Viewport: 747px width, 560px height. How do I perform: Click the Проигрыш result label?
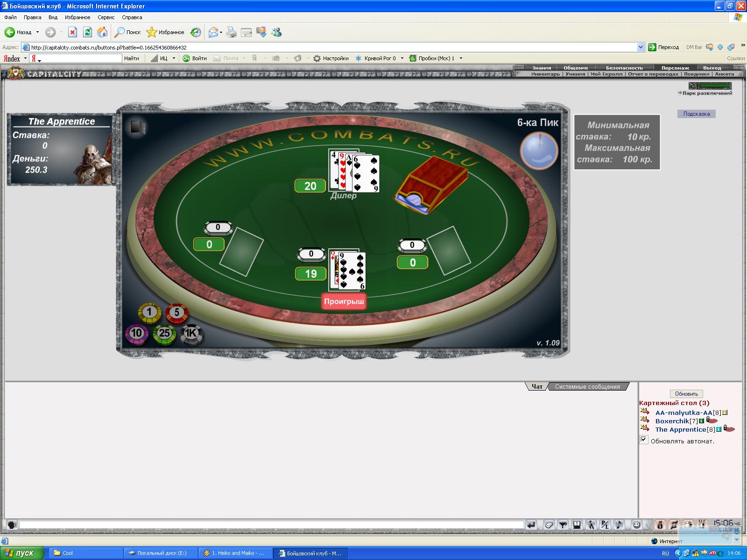[344, 301]
